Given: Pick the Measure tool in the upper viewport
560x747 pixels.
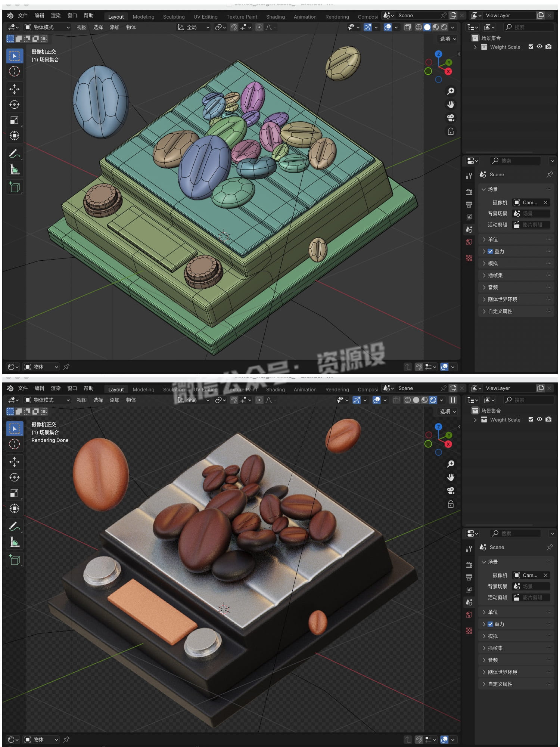Looking at the screenshot, I should [x=14, y=170].
